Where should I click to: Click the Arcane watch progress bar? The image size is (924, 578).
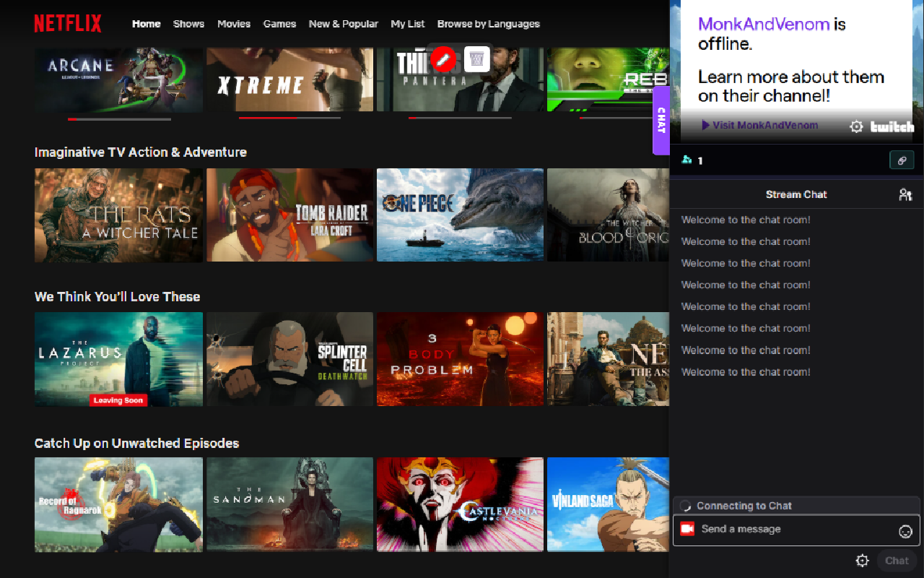point(119,118)
